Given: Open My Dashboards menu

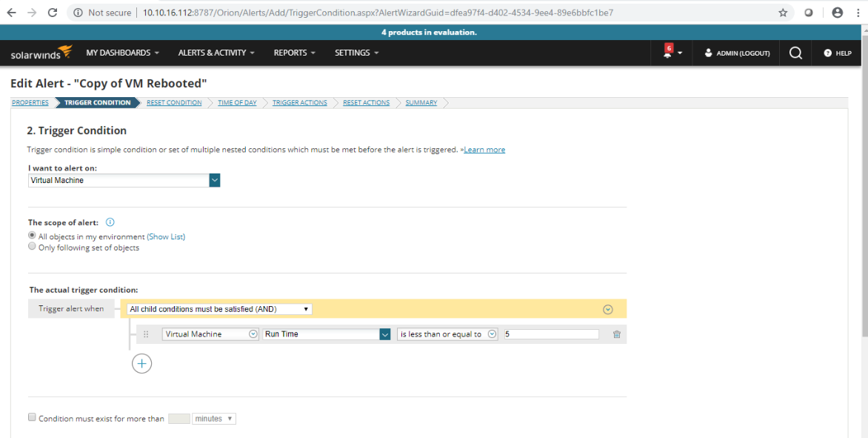Looking at the screenshot, I should tap(122, 53).
